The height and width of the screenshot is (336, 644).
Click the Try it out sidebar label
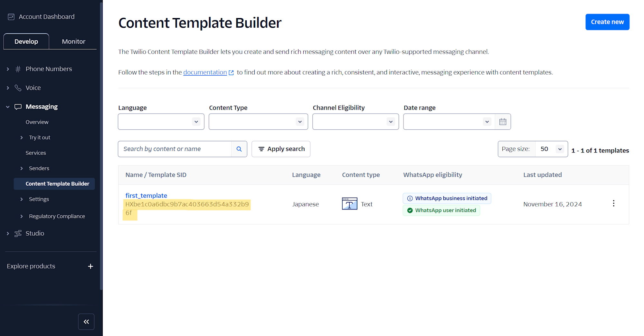(x=40, y=137)
